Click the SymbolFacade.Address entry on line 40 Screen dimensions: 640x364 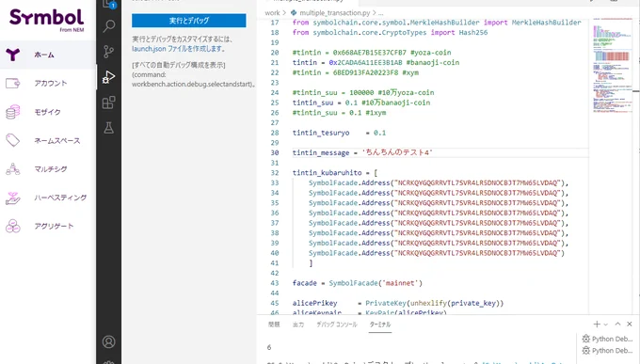[x=437, y=253]
